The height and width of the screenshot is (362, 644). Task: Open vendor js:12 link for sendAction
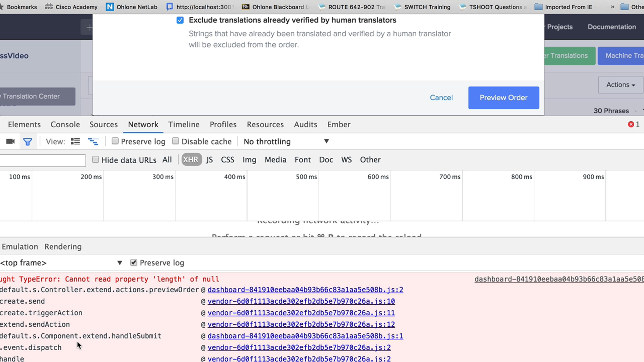pyautogui.click(x=301, y=324)
